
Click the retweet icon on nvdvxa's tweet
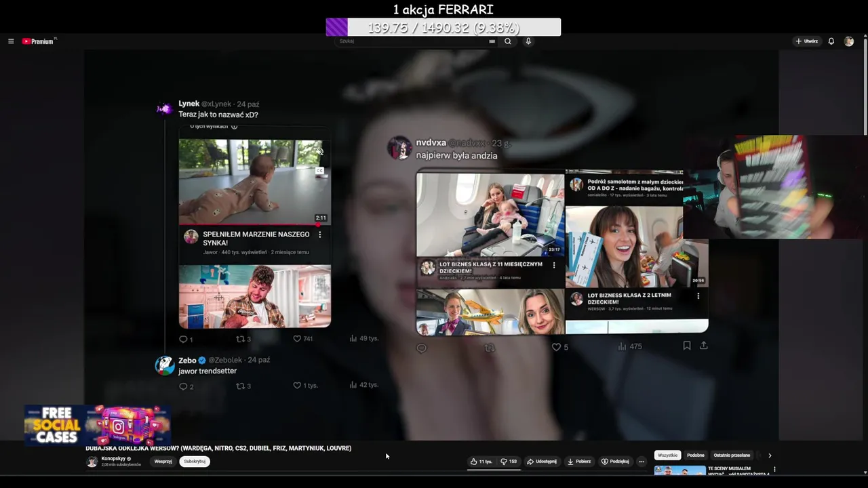[x=490, y=348]
